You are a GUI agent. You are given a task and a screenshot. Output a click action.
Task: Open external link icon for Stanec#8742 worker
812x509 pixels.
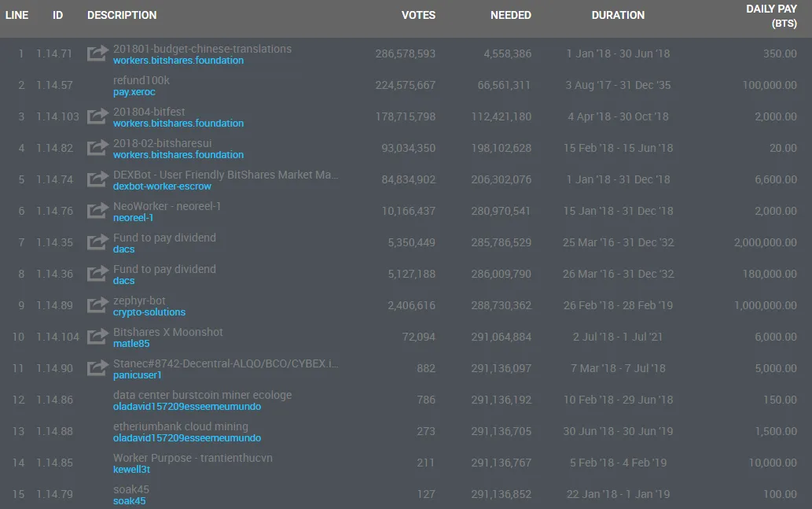pos(98,367)
